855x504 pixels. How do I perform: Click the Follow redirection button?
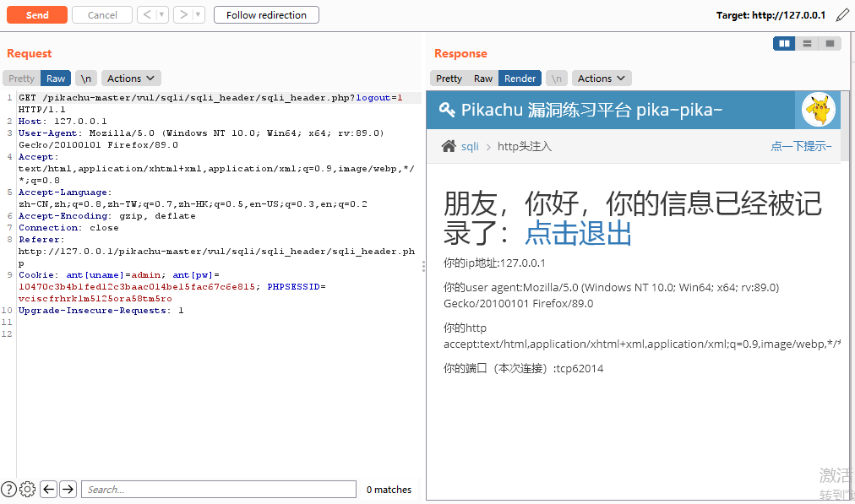266,14
